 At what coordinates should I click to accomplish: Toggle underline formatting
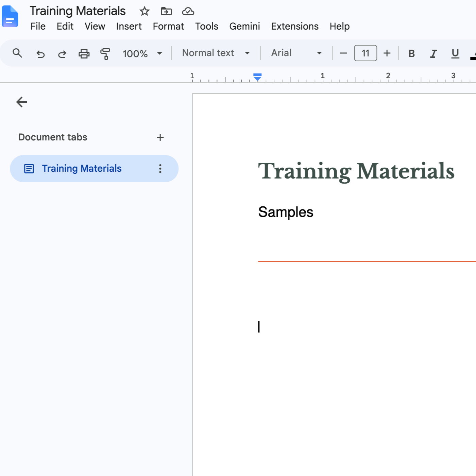point(455,53)
